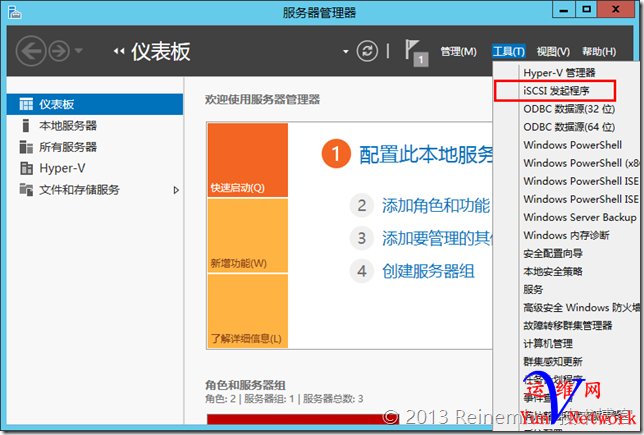The height and width of the screenshot is (435, 644).
Task: Go back with the left arrow button
Action: coord(31,51)
